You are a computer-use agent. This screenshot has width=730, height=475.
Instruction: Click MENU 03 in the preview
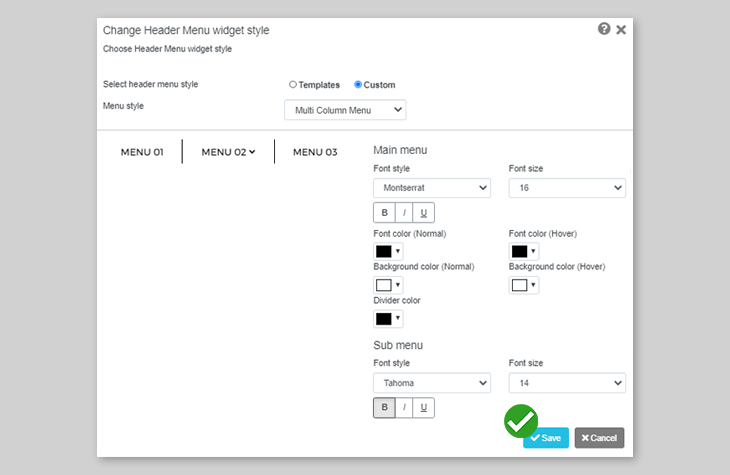(x=315, y=152)
